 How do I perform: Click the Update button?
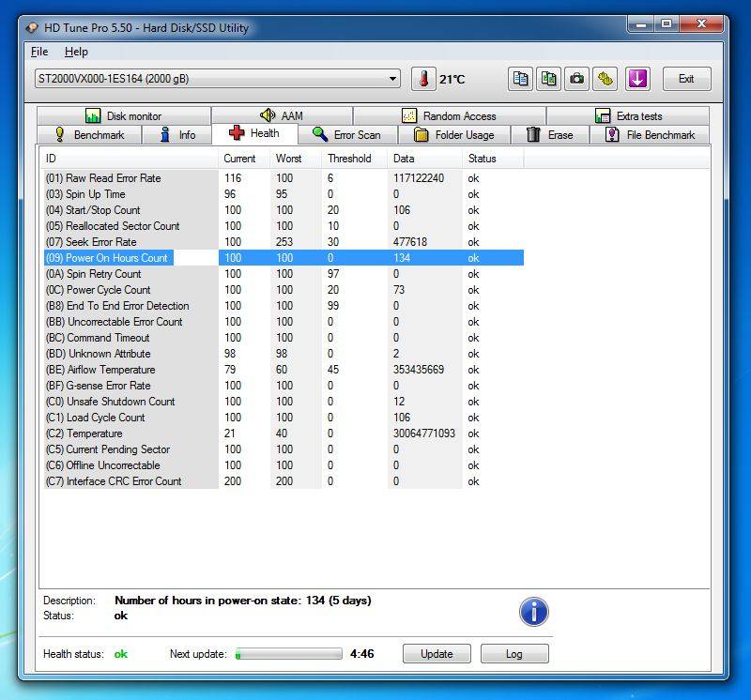click(x=437, y=654)
